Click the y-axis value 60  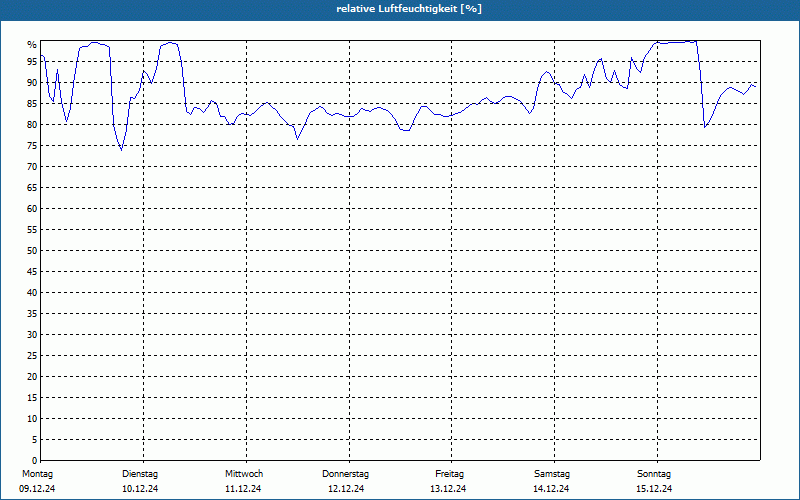click(x=32, y=209)
